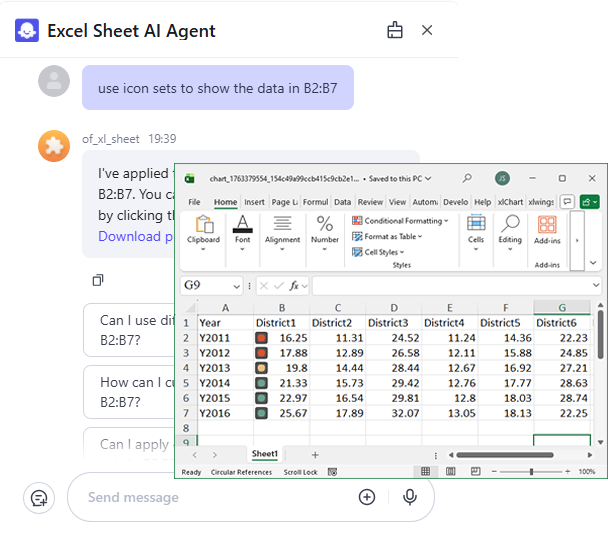This screenshot has height=533, width=608.
Task: Select suggestion 'How can I c... B2:B7?'
Action: 129,392
